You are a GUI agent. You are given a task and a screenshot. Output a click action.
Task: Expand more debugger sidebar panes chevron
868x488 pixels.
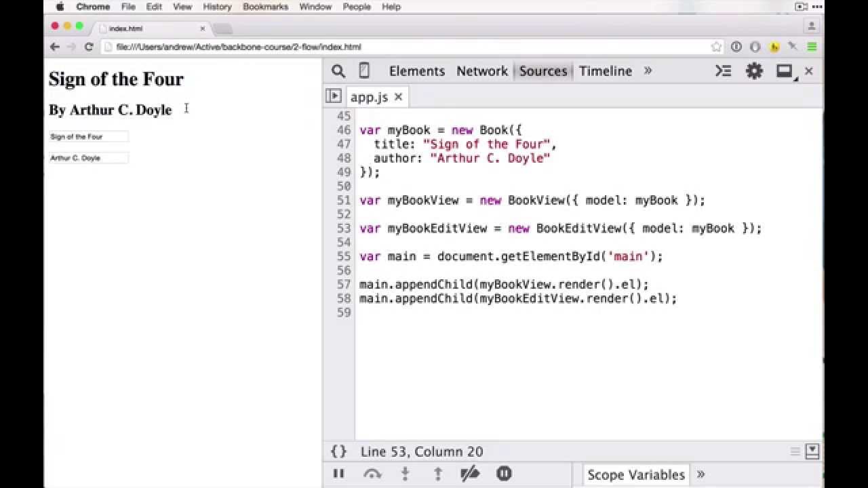pyautogui.click(x=701, y=474)
